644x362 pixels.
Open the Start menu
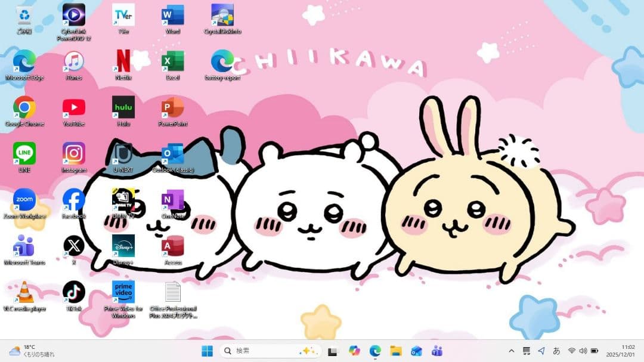(x=207, y=351)
